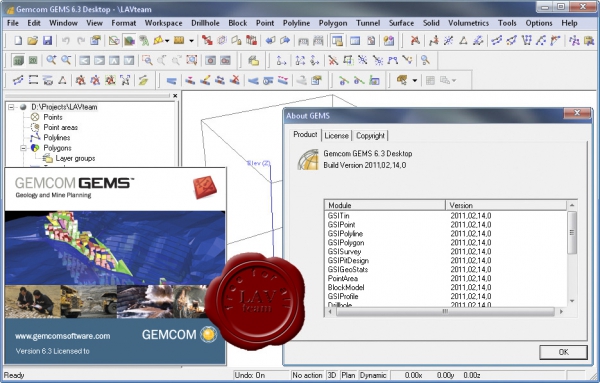Click the vertical scrollbar thumb in module list
This screenshot has width=600, height=383.
(x=572, y=232)
